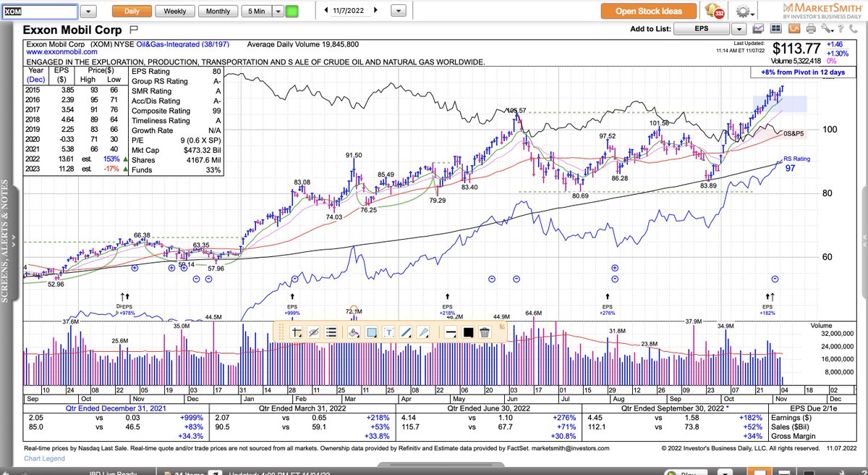This screenshot has width=868, height=475.
Task: Open the annotations list
Action: tap(331, 332)
